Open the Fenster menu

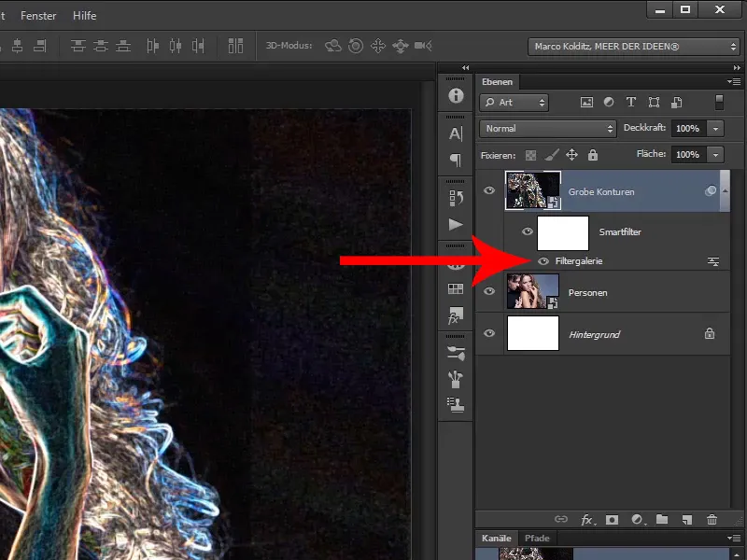pos(38,16)
